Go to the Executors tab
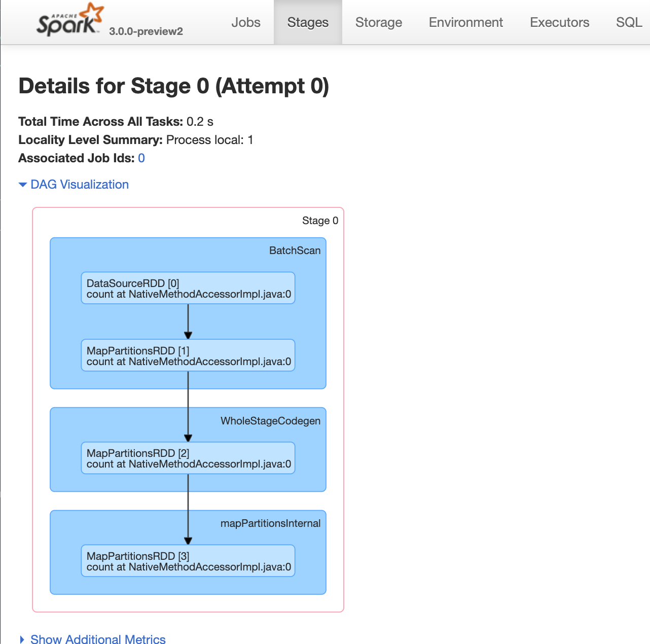This screenshot has width=650, height=644. pyautogui.click(x=560, y=22)
